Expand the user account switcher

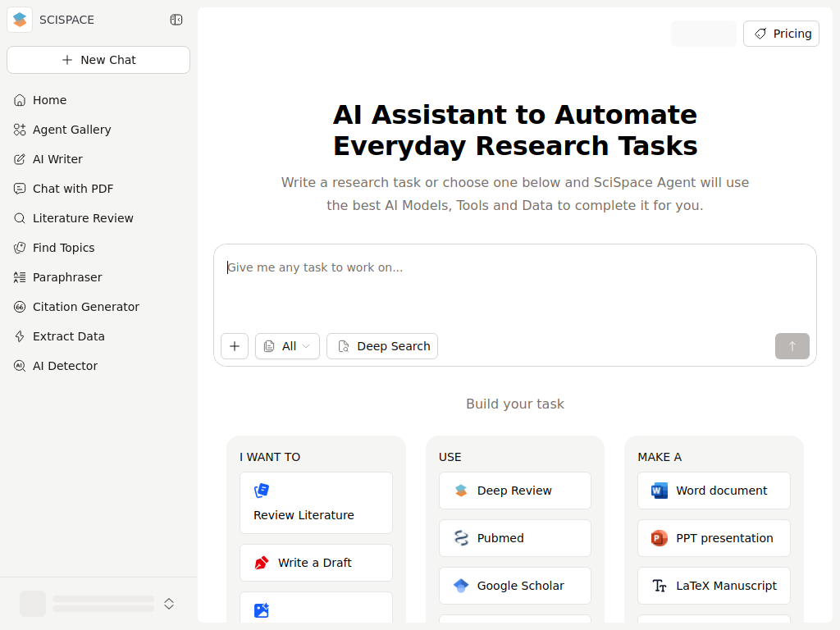(x=169, y=604)
